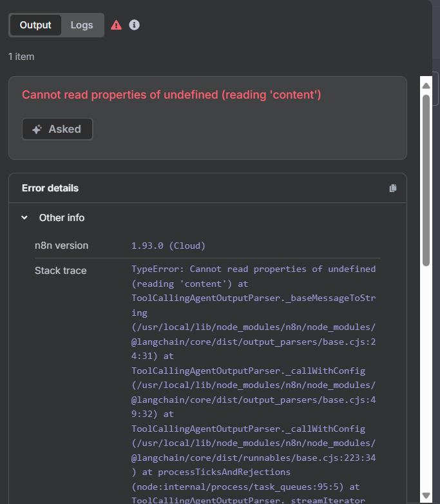
Task: Click the scrollbar up arrow
Action: (x=426, y=86)
